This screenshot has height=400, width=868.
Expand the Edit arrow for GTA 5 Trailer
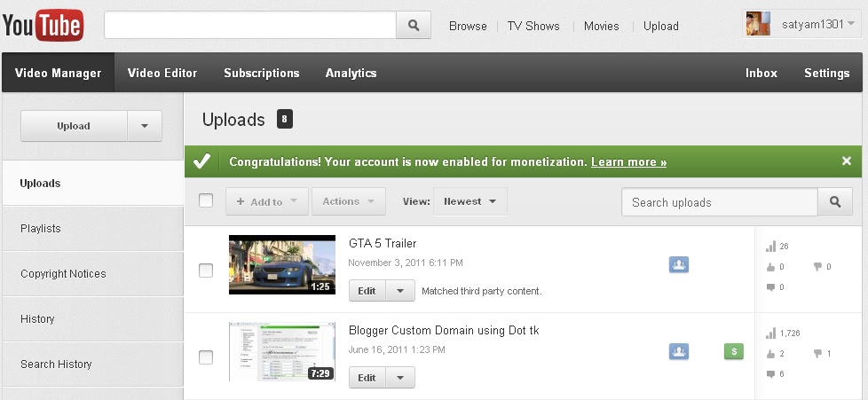pos(400,290)
